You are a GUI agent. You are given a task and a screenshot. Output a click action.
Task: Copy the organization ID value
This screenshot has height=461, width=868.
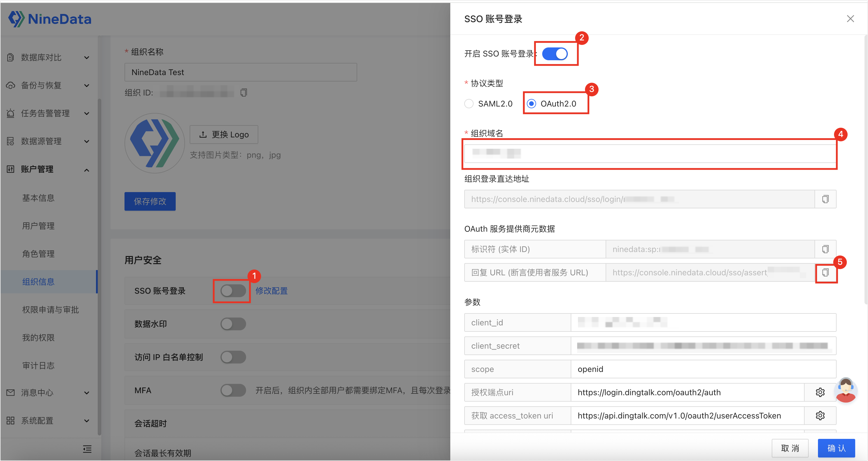pyautogui.click(x=244, y=92)
